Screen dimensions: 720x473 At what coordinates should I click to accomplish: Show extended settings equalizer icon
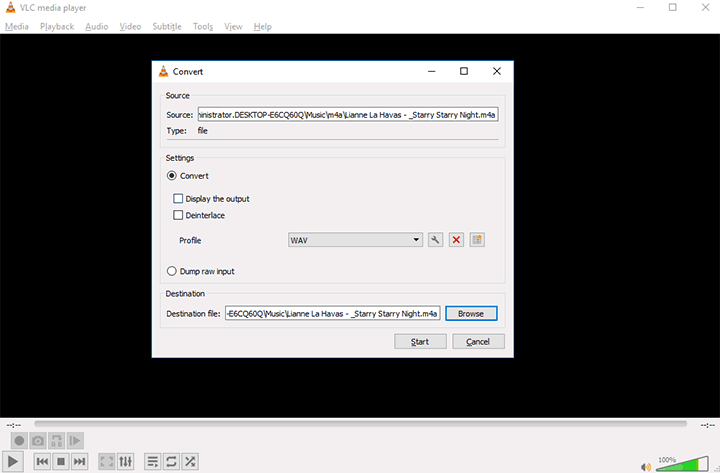point(125,462)
